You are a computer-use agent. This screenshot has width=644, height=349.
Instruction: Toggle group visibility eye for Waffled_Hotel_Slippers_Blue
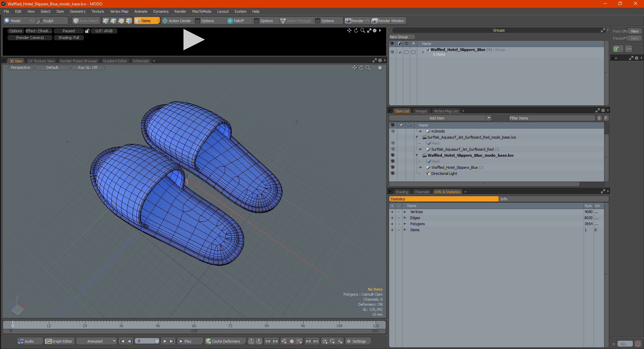point(392,52)
